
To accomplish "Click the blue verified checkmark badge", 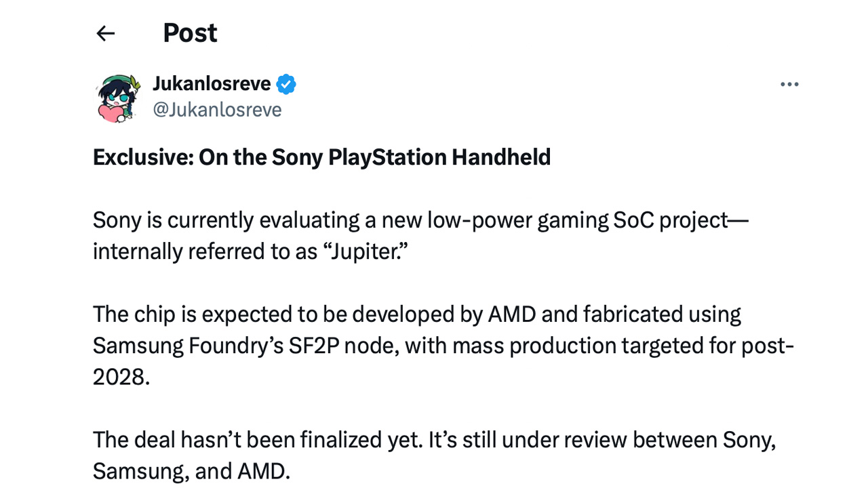I will point(286,84).
